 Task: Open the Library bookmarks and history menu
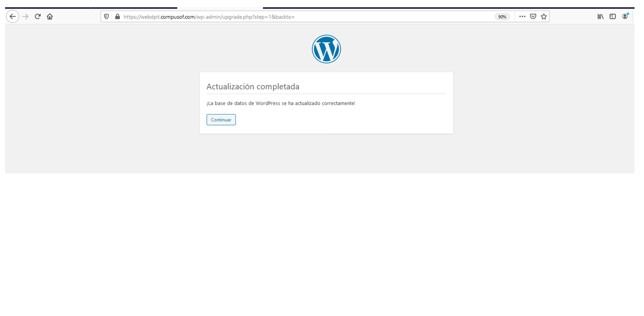point(600,17)
